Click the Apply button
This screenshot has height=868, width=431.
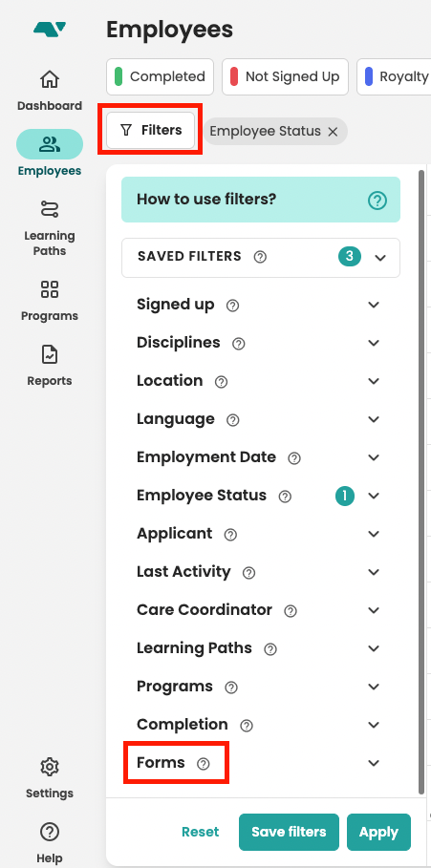click(x=379, y=832)
